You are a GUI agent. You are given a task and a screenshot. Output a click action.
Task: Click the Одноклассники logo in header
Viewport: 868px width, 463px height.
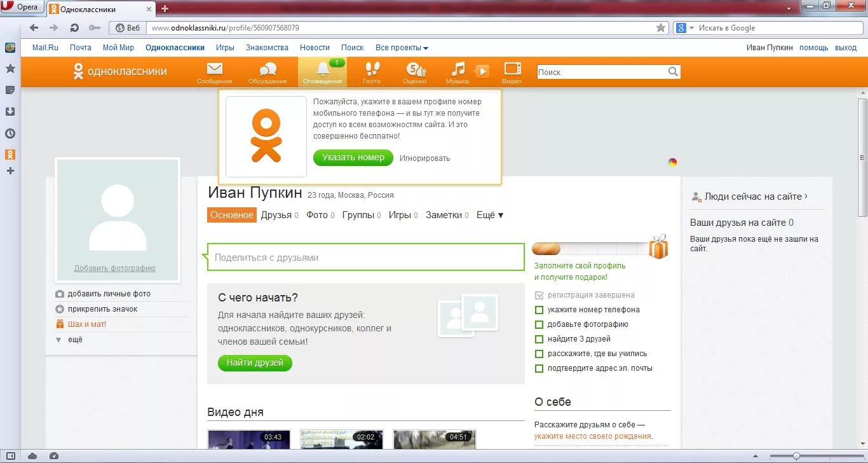pyautogui.click(x=119, y=71)
